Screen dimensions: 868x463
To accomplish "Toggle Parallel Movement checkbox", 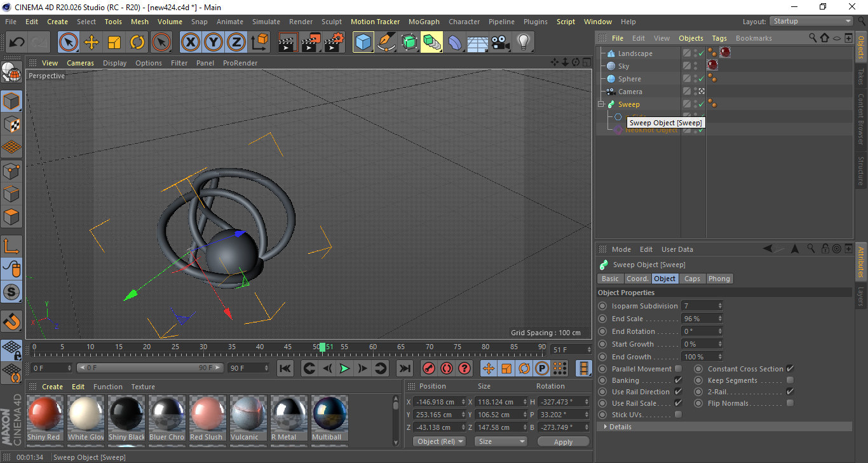I will (678, 369).
